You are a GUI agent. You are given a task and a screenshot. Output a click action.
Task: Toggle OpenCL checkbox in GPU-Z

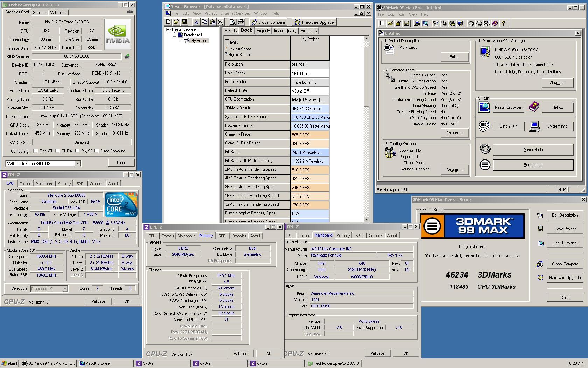(35, 151)
